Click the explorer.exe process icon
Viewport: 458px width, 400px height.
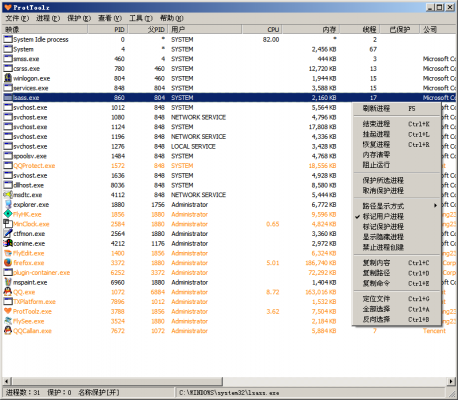pos(8,204)
